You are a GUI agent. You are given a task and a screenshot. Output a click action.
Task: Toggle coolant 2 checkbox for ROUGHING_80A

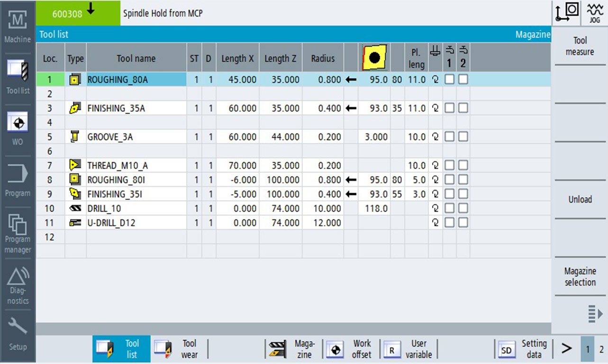[x=463, y=80]
